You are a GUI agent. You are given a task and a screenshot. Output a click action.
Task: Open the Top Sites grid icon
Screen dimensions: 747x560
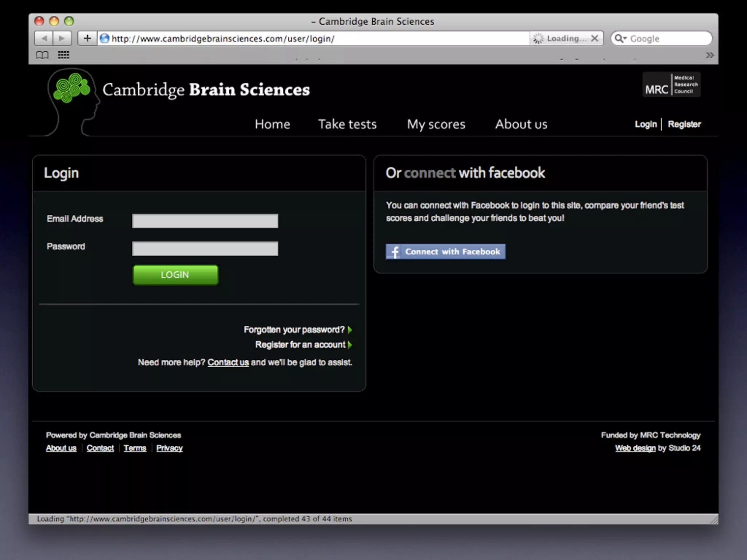tap(63, 55)
